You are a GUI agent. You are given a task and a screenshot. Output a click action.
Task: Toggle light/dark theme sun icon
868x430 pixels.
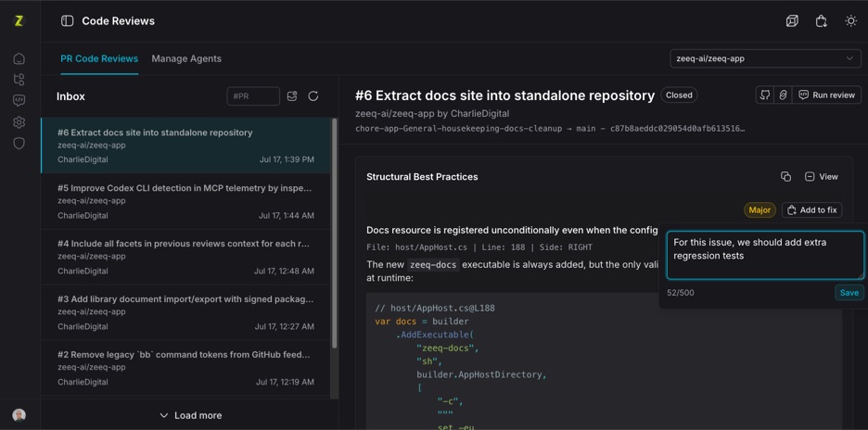850,21
